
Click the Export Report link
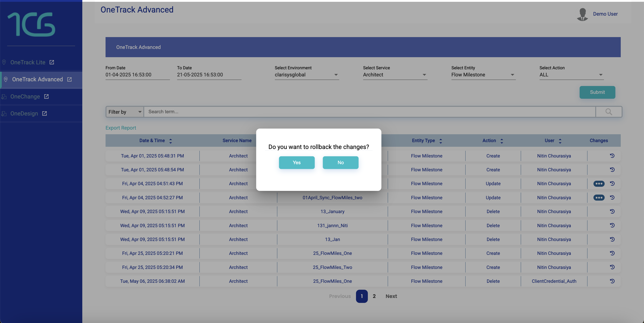(121, 128)
